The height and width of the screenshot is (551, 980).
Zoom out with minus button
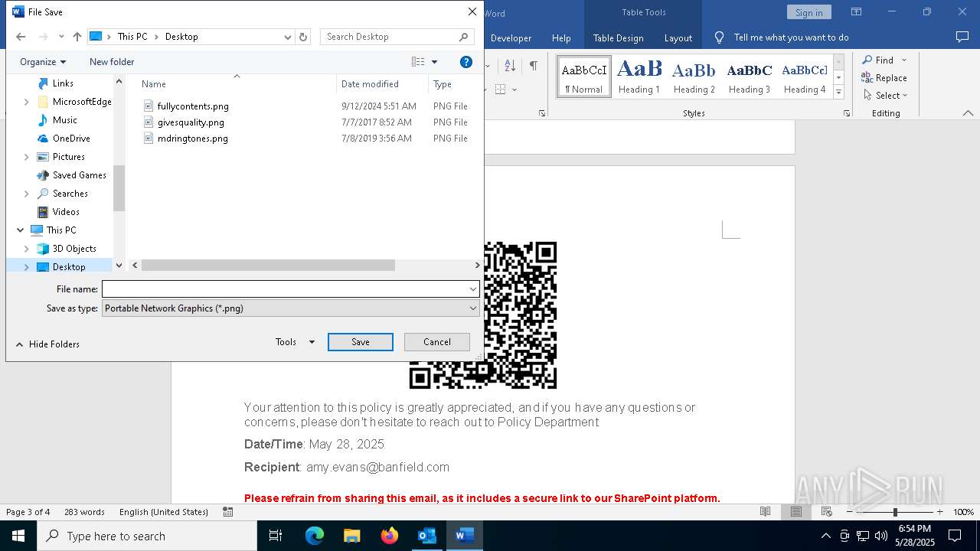point(850,512)
